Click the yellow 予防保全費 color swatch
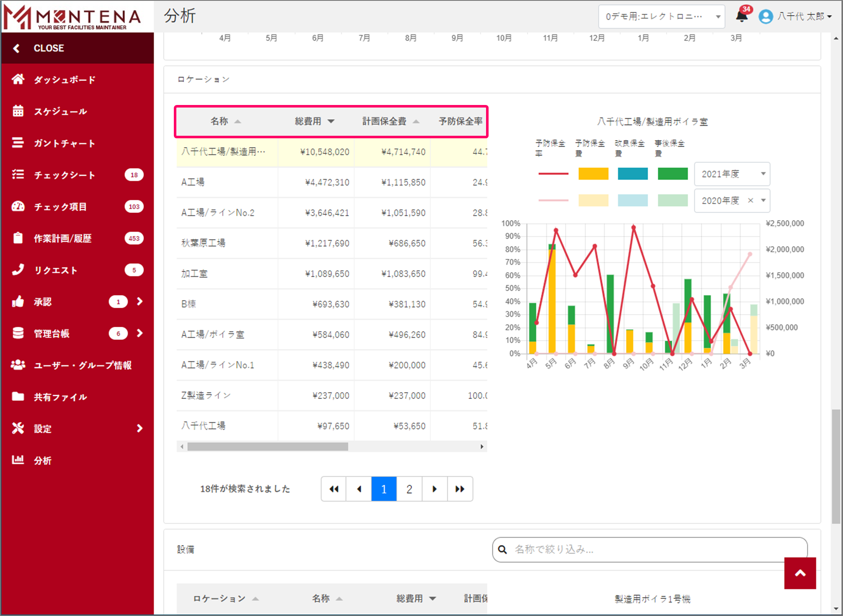 (593, 174)
